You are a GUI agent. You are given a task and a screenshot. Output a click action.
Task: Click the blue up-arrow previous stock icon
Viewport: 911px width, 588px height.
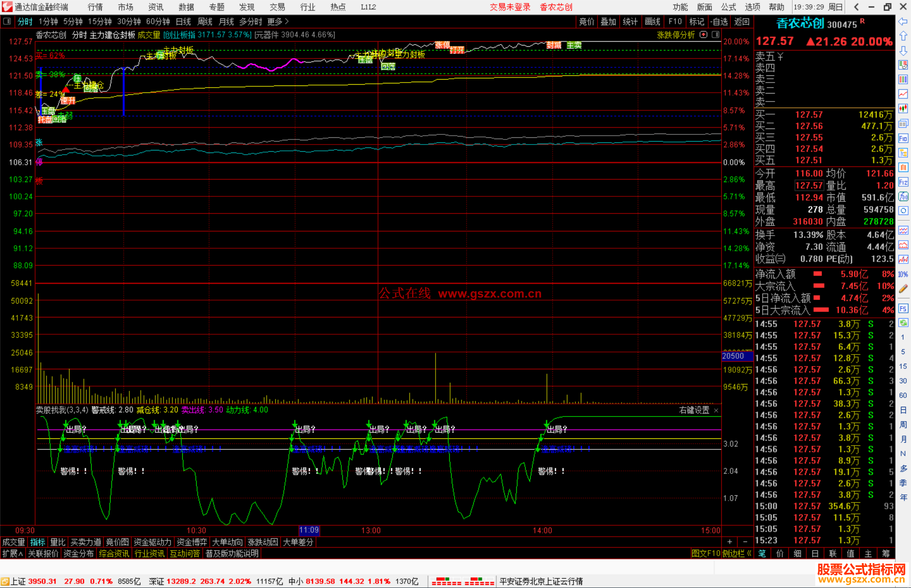(903, 36)
